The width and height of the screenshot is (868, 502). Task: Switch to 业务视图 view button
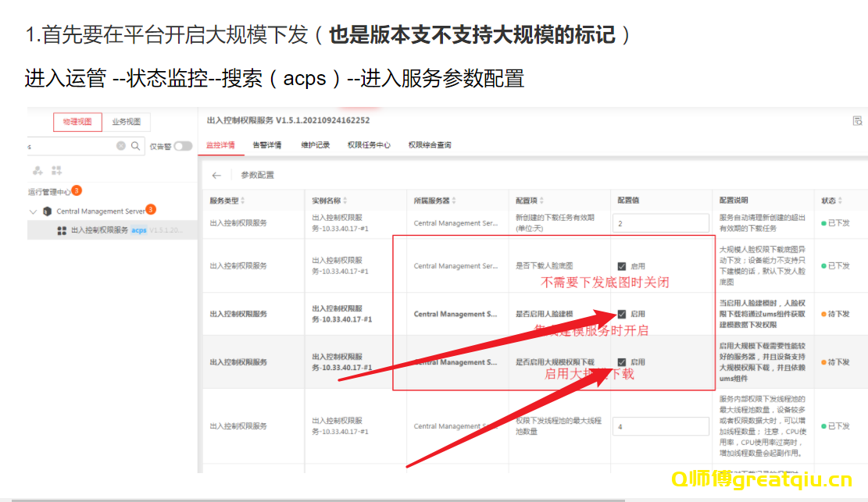tap(126, 122)
